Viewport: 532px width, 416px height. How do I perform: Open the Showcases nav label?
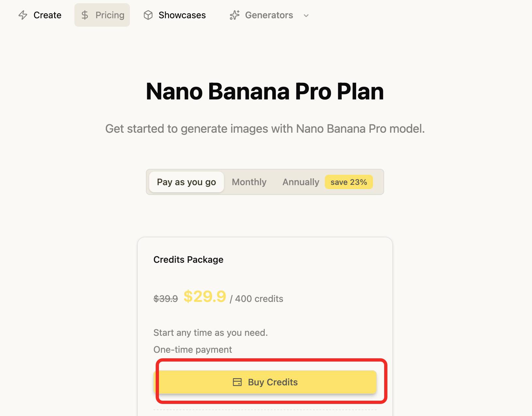click(x=182, y=15)
